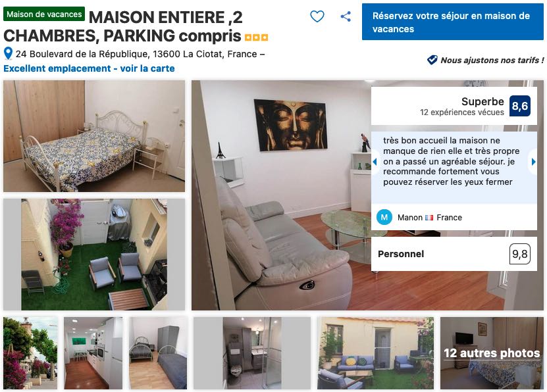Click the blue map pin icon

click(8, 54)
